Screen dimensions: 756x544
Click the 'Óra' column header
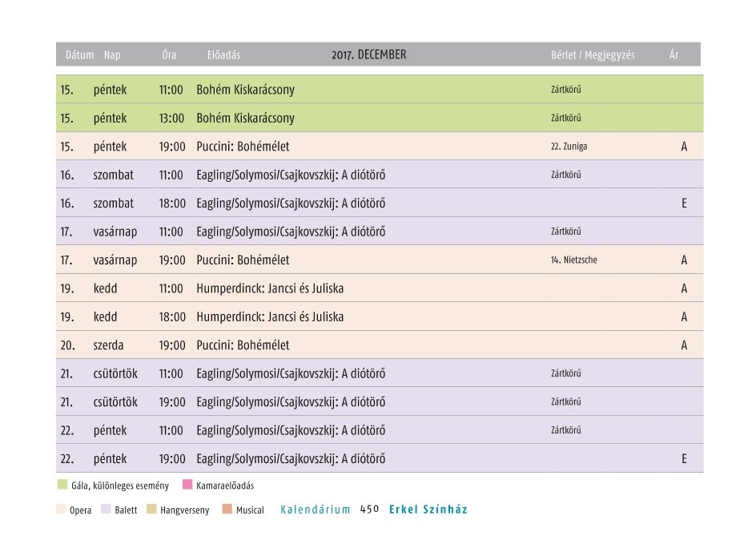pos(169,54)
